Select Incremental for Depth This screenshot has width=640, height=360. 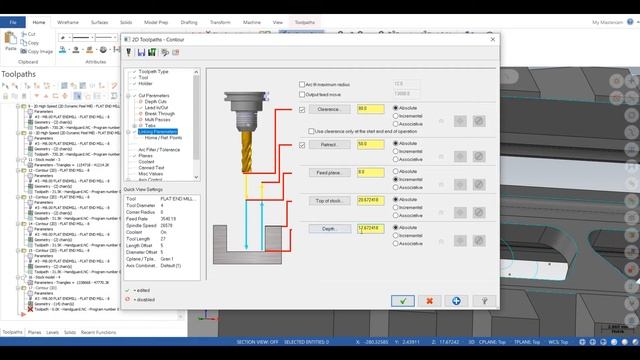tap(395, 236)
